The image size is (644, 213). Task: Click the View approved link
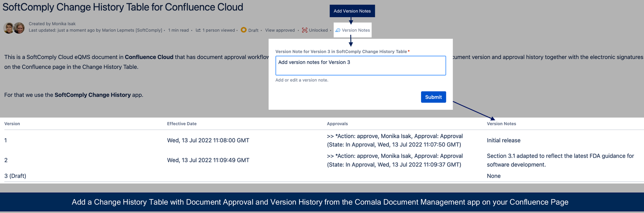280,30
